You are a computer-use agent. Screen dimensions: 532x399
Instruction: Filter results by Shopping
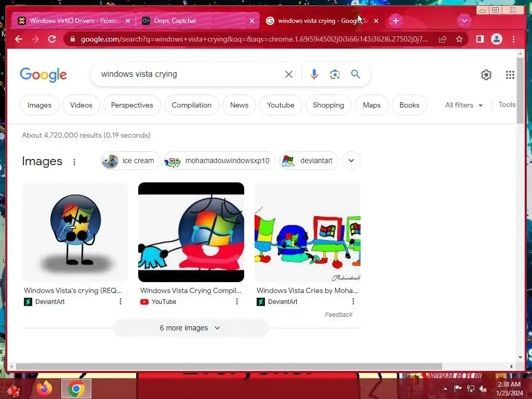click(x=328, y=105)
